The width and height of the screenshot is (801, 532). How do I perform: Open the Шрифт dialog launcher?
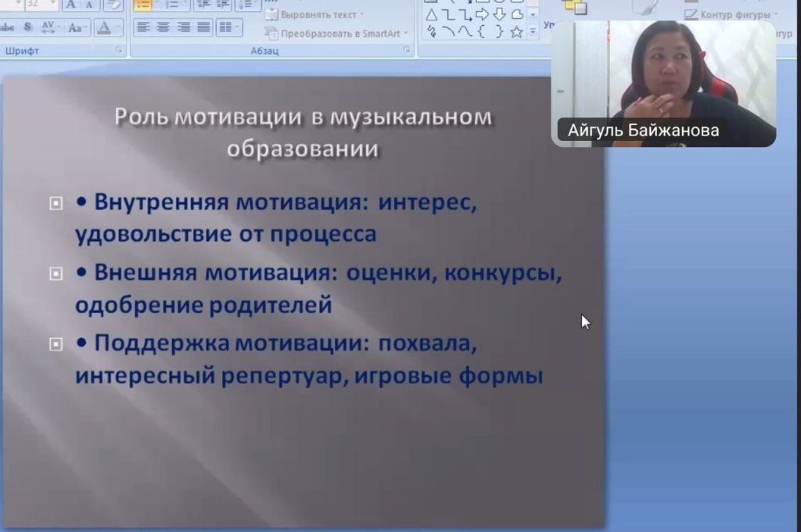point(120,50)
